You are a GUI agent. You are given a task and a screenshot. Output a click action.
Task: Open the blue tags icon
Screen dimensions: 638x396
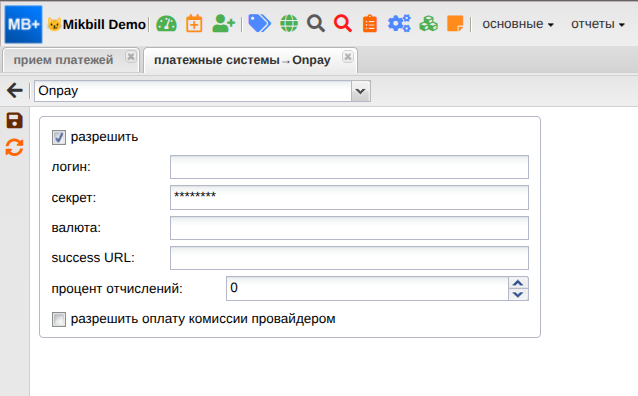click(259, 24)
